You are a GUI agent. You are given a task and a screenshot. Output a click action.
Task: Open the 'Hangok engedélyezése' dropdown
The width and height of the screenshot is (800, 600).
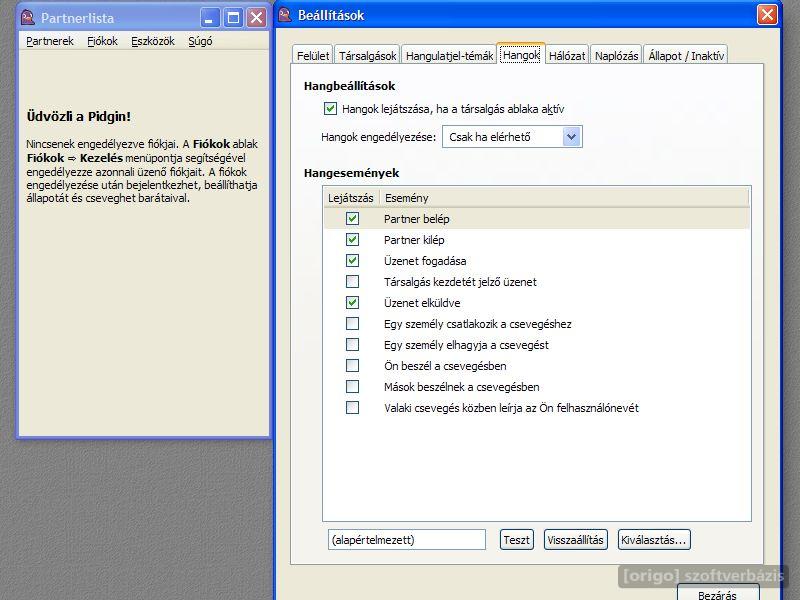(512, 137)
